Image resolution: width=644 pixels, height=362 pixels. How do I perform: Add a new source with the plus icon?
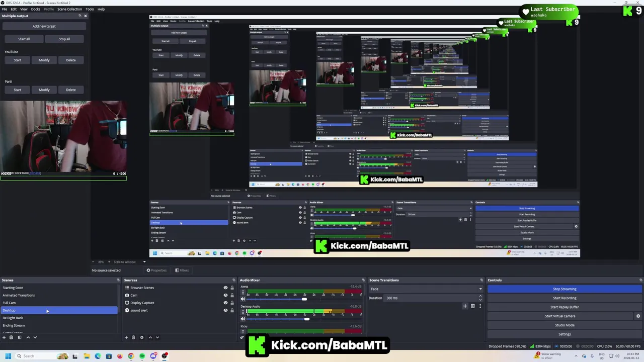(126, 337)
